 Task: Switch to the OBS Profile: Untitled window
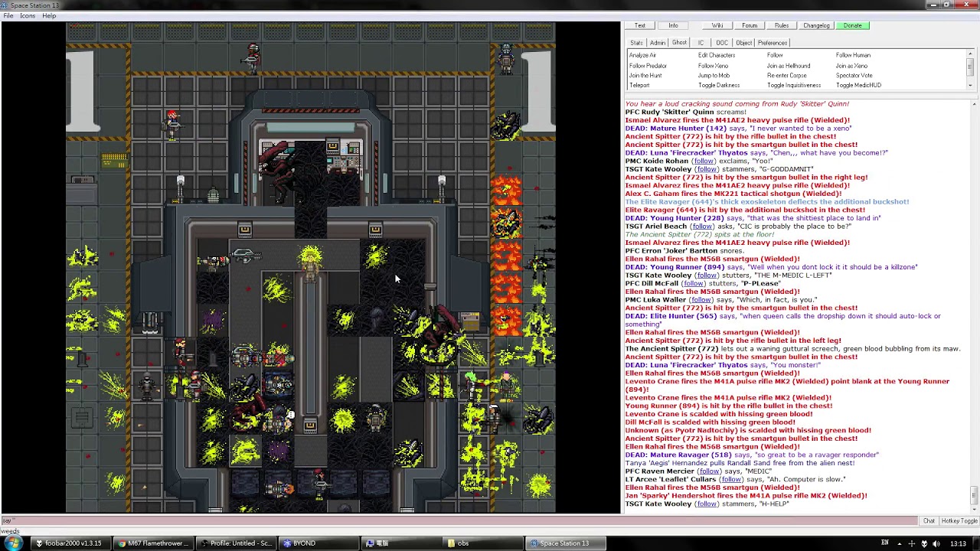(235, 543)
